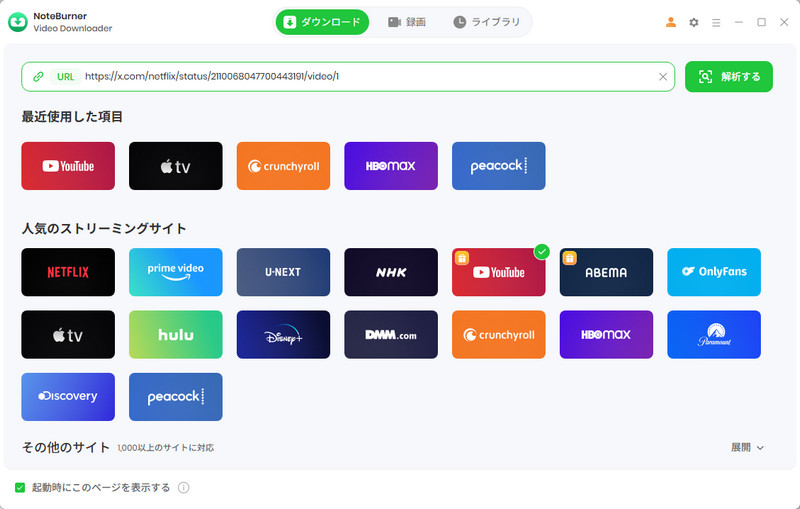Open the Prime Video tile
Image resolution: width=800 pixels, height=509 pixels.
point(176,272)
